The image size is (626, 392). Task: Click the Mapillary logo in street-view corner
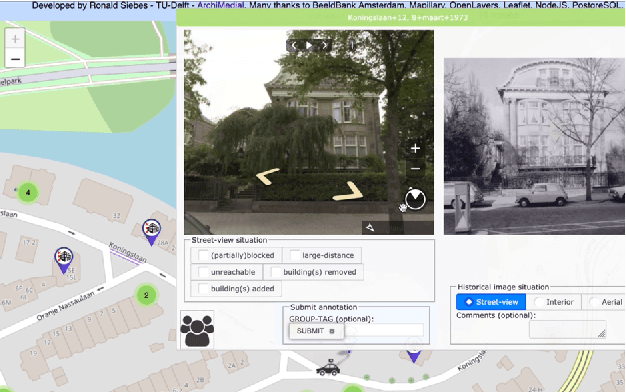click(370, 228)
